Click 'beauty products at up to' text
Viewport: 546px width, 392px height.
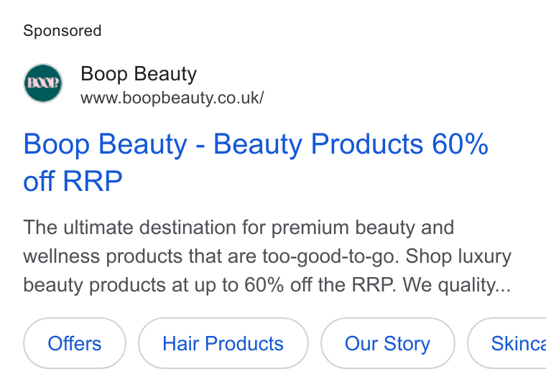coord(131,286)
